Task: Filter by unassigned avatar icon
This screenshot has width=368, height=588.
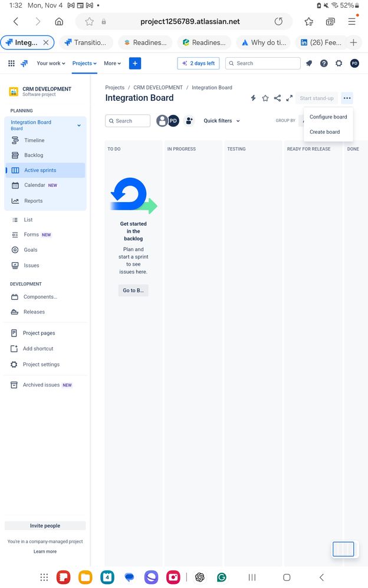Action: pos(162,121)
